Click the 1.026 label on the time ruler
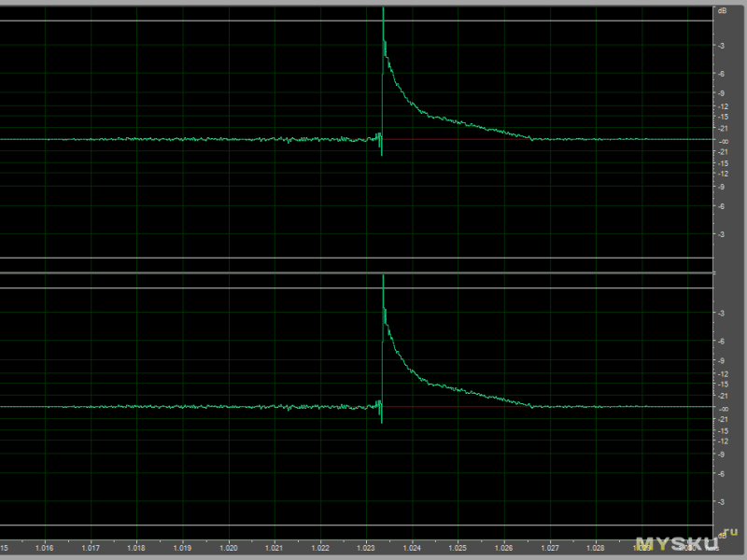 coord(503,548)
